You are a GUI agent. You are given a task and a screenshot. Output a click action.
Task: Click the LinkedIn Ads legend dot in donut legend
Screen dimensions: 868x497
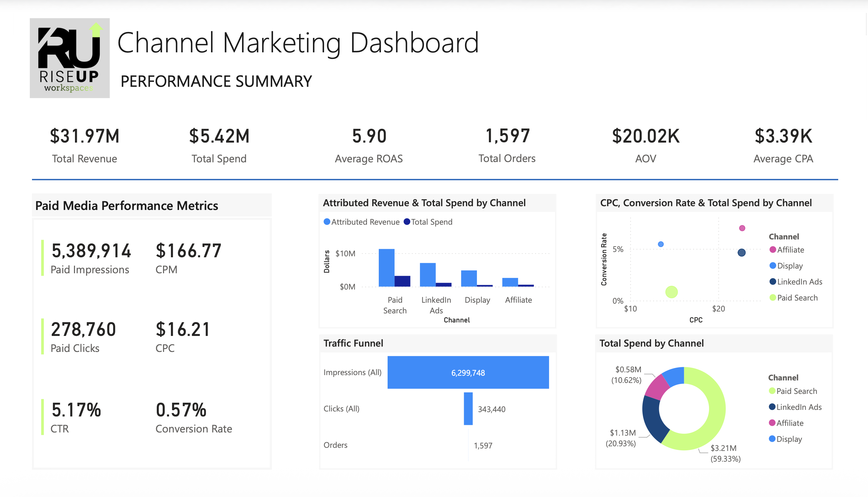coord(773,407)
